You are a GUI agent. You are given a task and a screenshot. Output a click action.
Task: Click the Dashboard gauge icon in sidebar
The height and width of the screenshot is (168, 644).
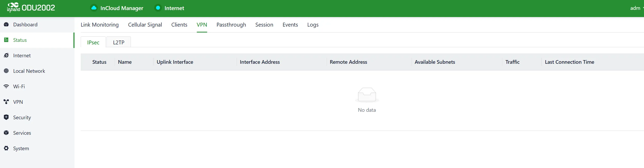point(6,25)
